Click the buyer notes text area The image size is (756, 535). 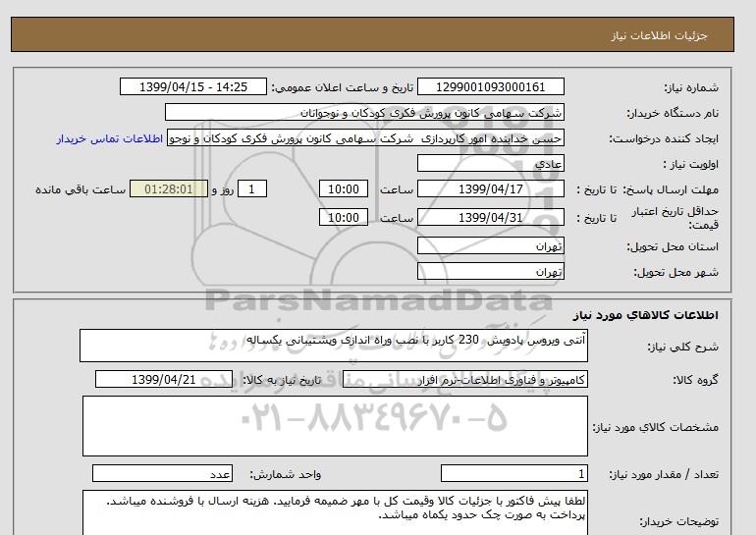tap(335, 512)
